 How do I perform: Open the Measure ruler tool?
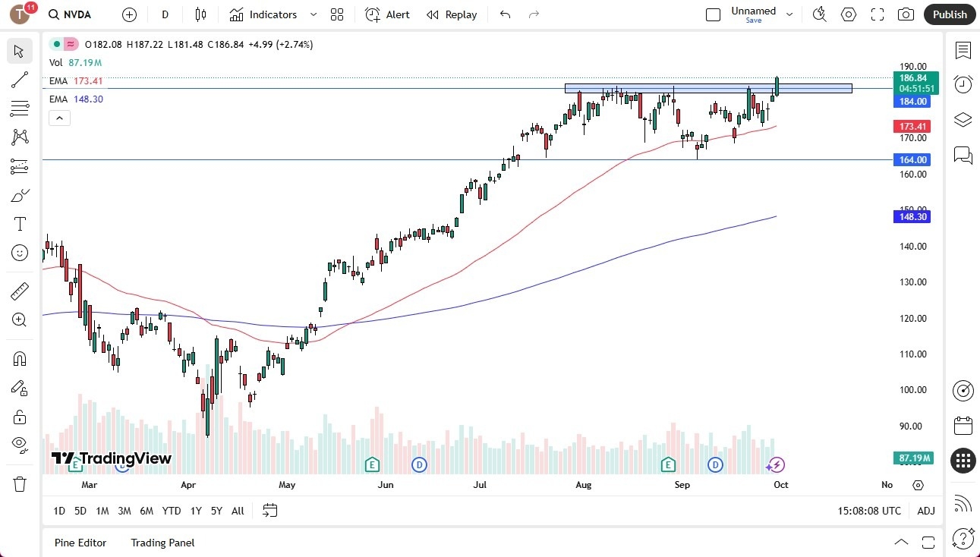(x=19, y=291)
